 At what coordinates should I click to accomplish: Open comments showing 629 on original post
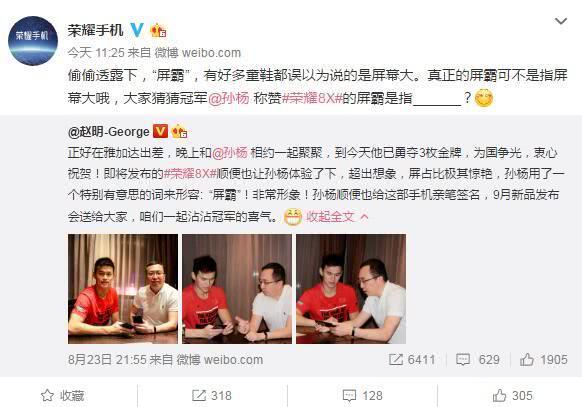point(477,359)
